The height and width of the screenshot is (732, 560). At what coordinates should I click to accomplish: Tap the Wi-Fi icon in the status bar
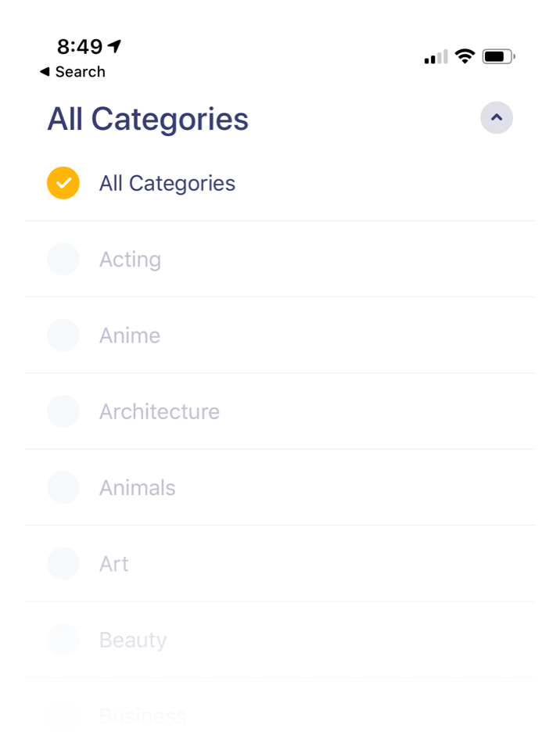(x=465, y=56)
